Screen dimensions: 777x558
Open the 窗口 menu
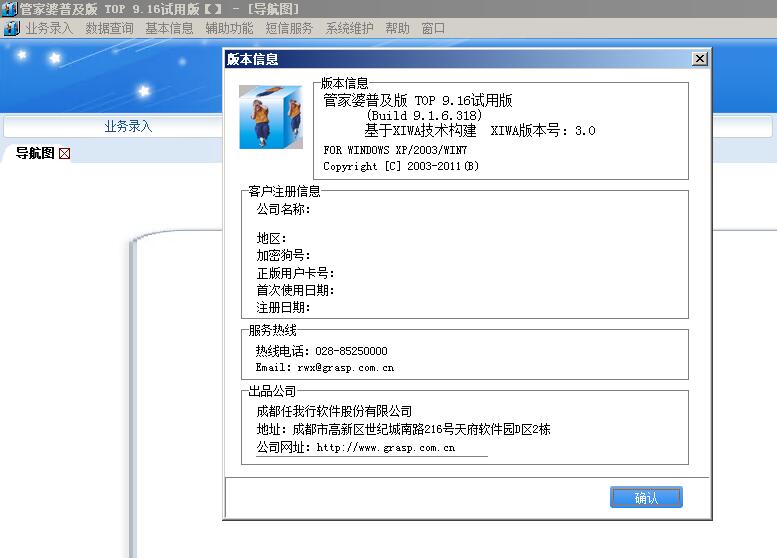(x=433, y=28)
